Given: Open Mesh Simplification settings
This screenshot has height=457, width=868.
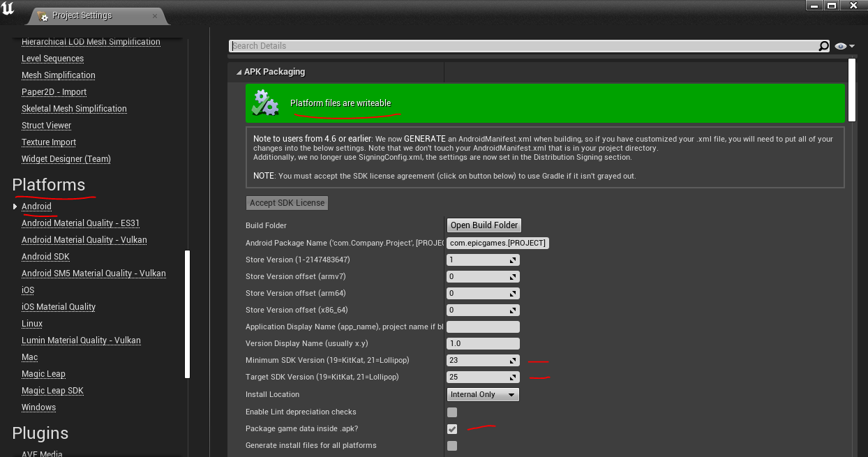Looking at the screenshot, I should (59, 75).
